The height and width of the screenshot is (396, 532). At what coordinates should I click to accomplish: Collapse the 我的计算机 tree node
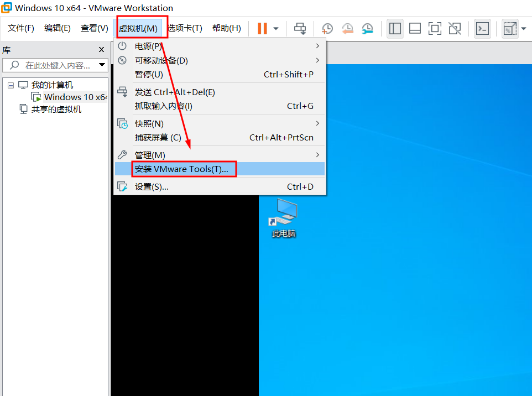coord(11,85)
